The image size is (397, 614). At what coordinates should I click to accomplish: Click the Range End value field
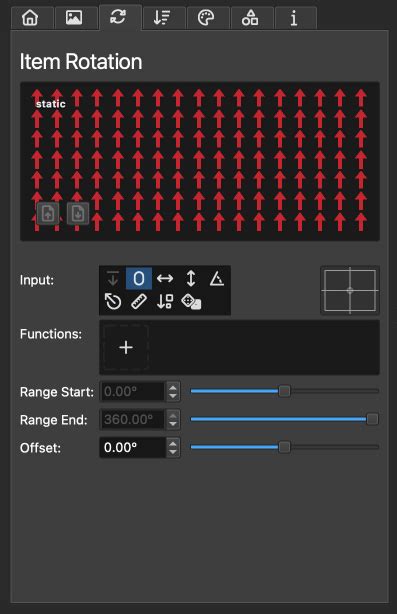coord(132,419)
